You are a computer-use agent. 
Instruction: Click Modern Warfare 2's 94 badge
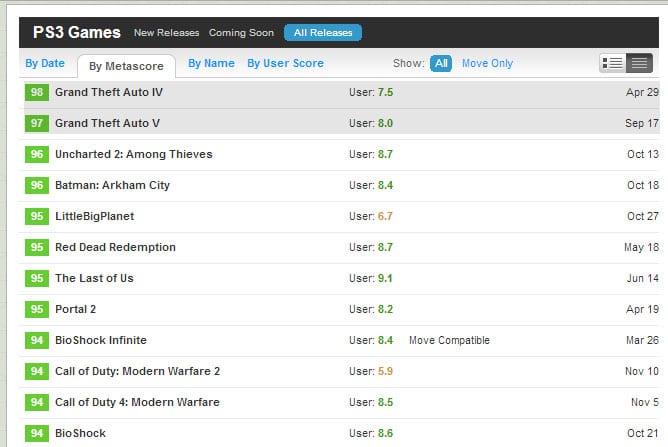[37, 372]
